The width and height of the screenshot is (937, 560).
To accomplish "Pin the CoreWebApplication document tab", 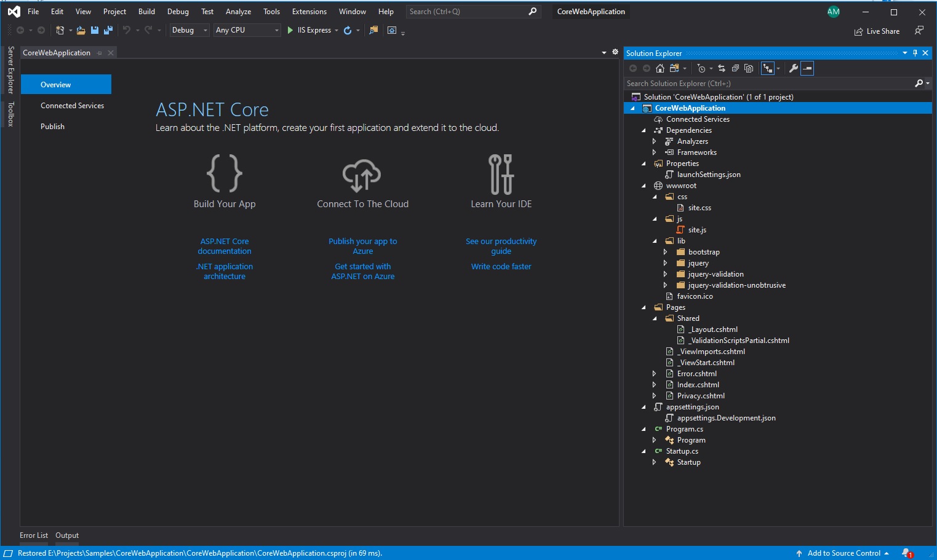I will (100, 53).
